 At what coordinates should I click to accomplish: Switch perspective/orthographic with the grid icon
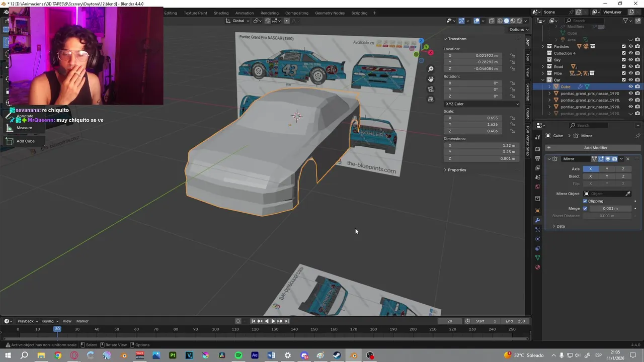coord(431,99)
